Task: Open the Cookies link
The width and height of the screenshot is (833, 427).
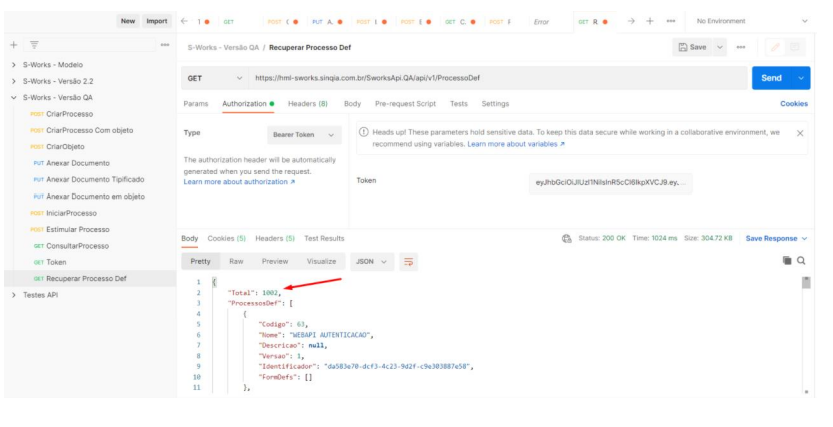Action: [794, 104]
